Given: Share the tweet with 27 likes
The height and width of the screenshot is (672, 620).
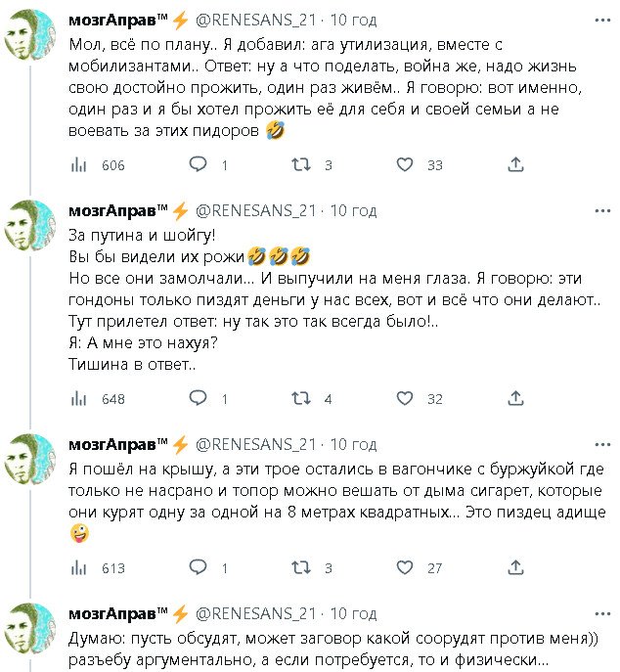Looking at the screenshot, I should [x=515, y=567].
